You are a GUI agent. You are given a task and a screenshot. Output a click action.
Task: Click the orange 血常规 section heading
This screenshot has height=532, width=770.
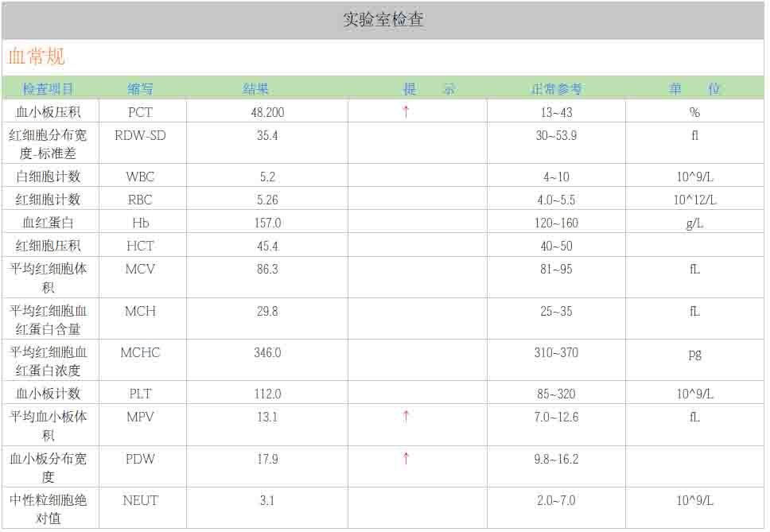click(37, 56)
